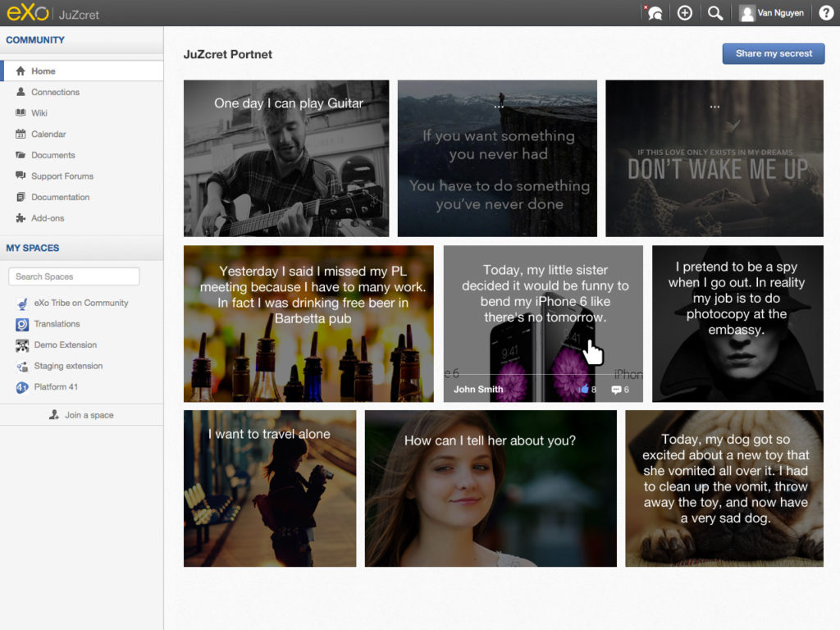The image size is (840, 630).
Task: Open the 'One day I can play Guitar' tile
Action: click(x=285, y=157)
